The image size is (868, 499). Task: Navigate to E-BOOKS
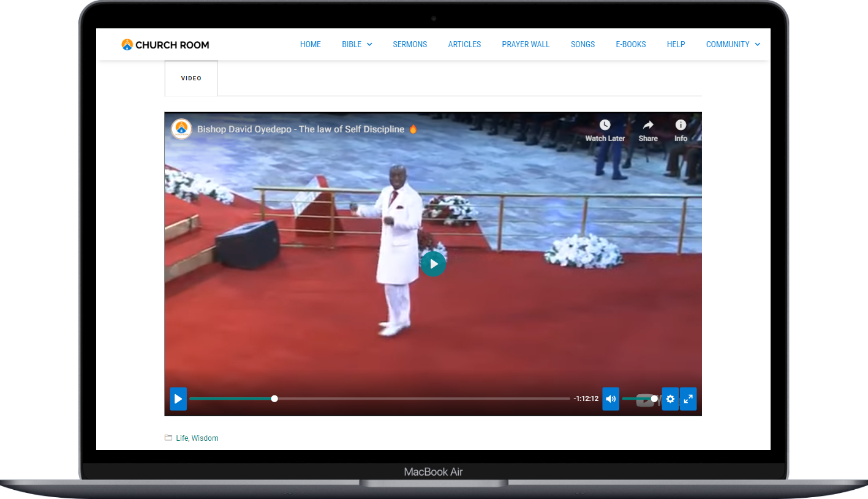pos(631,45)
